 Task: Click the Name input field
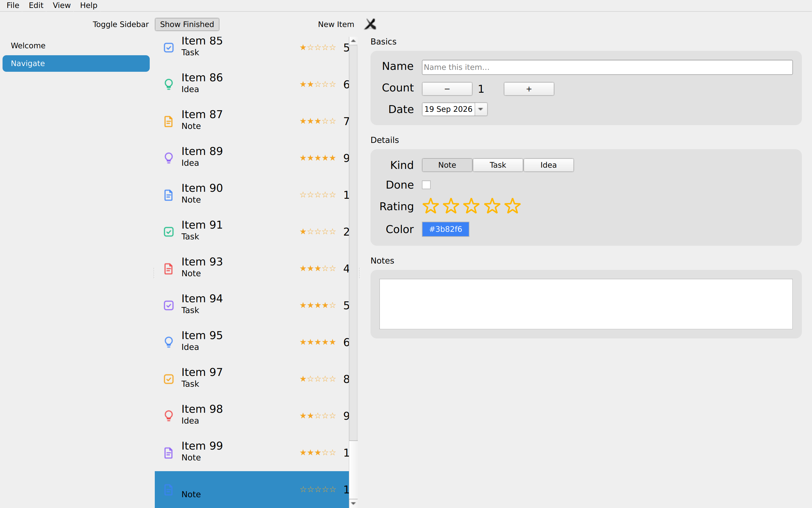coord(607,67)
